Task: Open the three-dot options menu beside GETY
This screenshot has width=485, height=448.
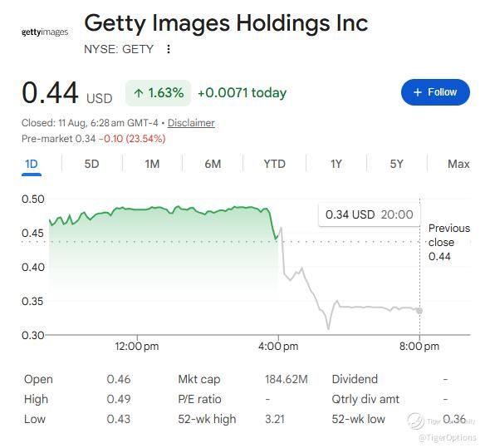Action: pyautogui.click(x=169, y=49)
